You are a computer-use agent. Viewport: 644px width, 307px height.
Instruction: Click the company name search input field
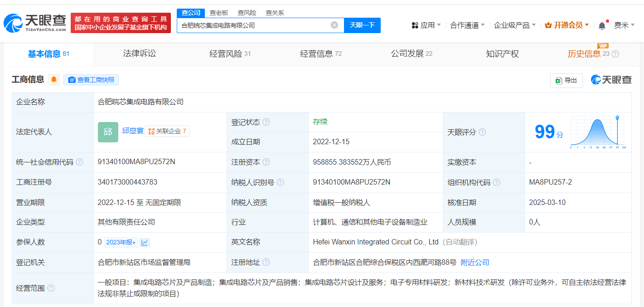point(254,25)
